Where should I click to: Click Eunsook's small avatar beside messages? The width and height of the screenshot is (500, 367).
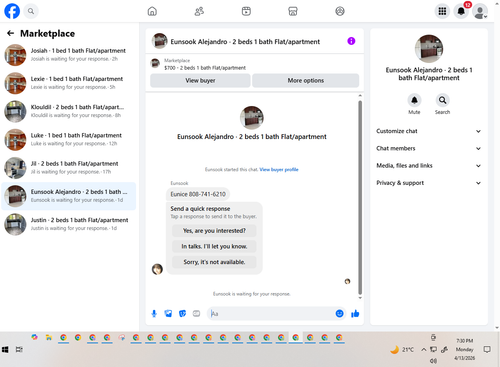157,269
